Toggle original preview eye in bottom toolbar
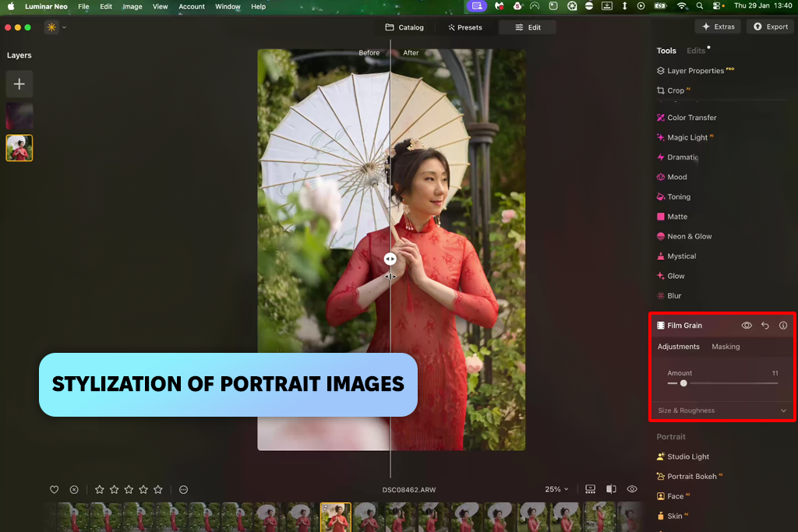 pyautogui.click(x=632, y=489)
